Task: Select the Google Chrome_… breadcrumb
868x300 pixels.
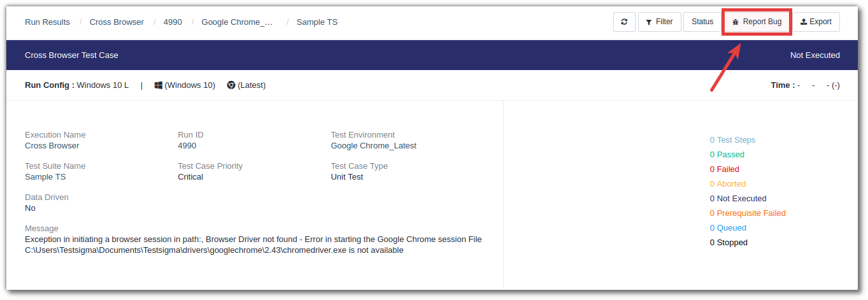Action: pyautogui.click(x=237, y=22)
